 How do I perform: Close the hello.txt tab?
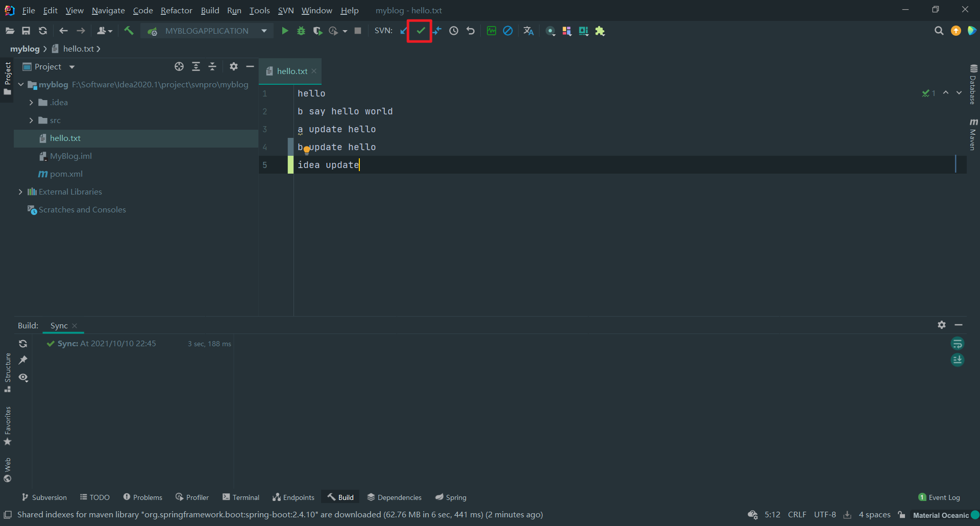tap(314, 71)
